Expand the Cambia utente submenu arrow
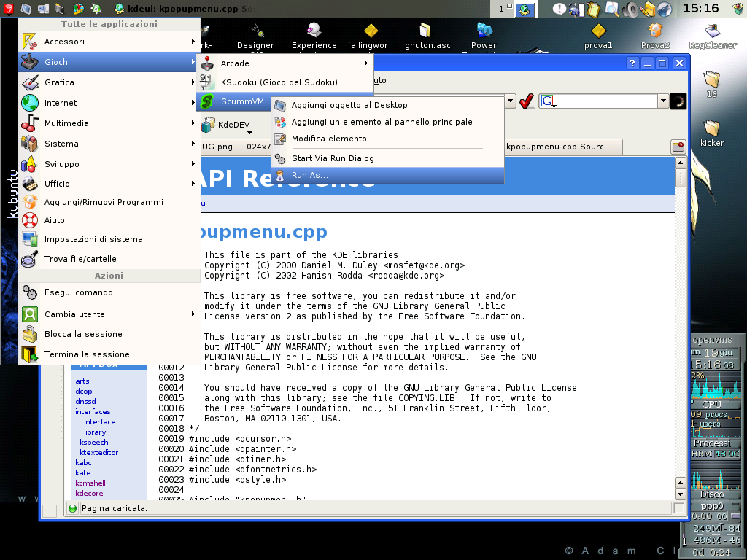747x560 pixels. [x=193, y=314]
